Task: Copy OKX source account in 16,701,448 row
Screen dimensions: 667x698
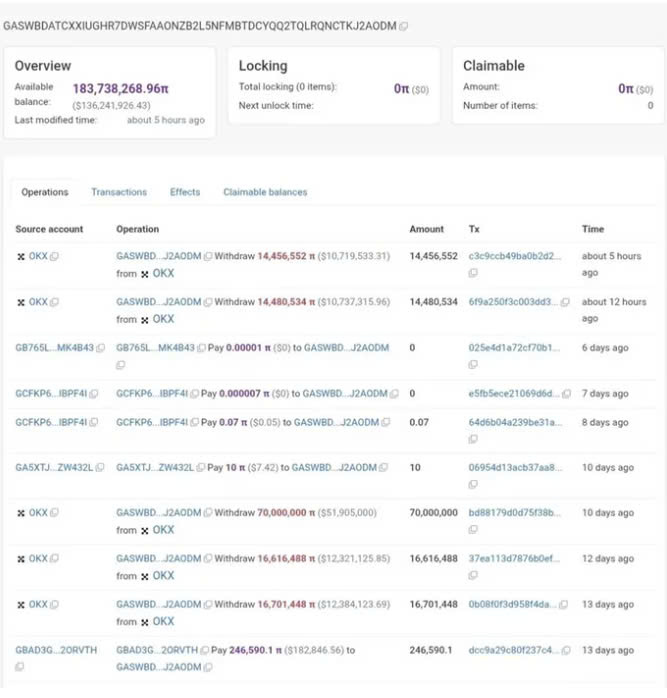Action: click(x=54, y=605)
